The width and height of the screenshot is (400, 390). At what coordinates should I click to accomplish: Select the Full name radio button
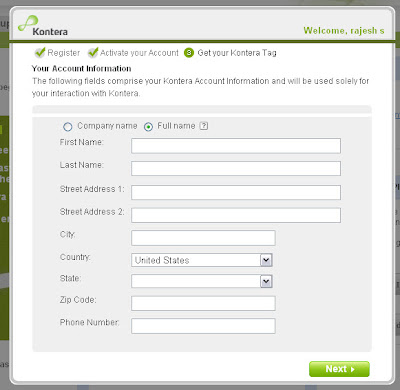click(x=148, y=127)
